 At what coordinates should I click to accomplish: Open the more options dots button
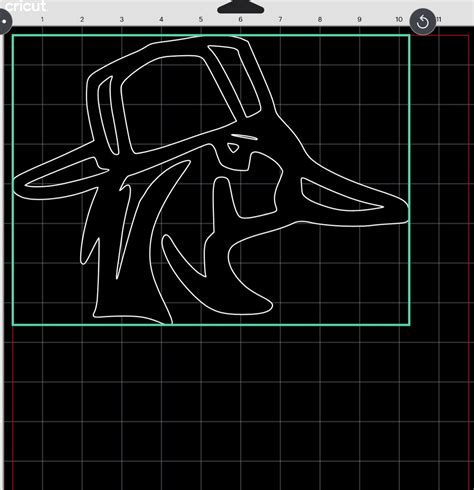(x=5, y=22)
